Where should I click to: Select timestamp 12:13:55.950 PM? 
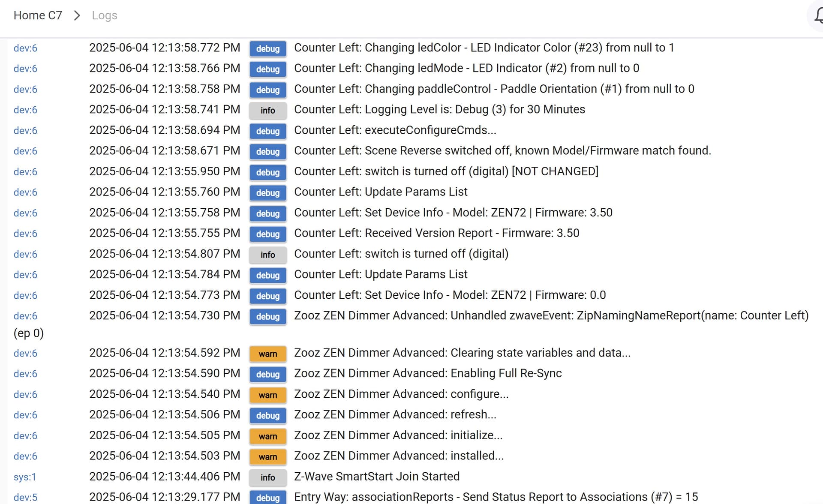point(165,171)
